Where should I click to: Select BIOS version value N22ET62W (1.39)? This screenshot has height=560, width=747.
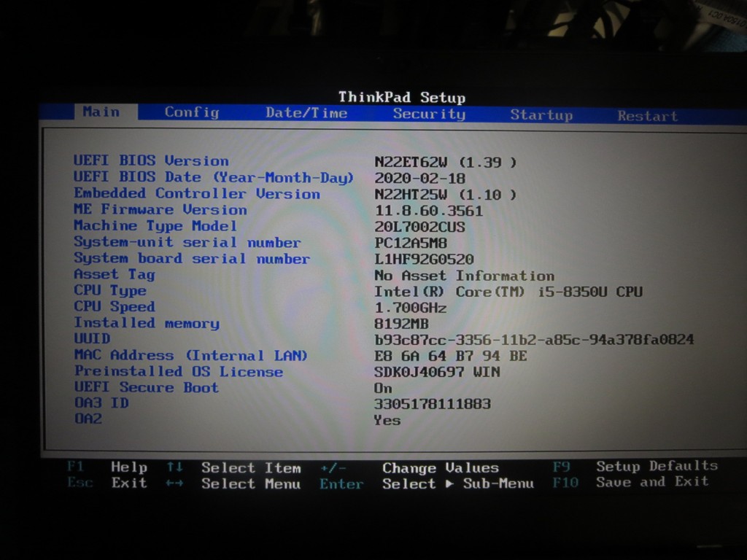[445, 163]
